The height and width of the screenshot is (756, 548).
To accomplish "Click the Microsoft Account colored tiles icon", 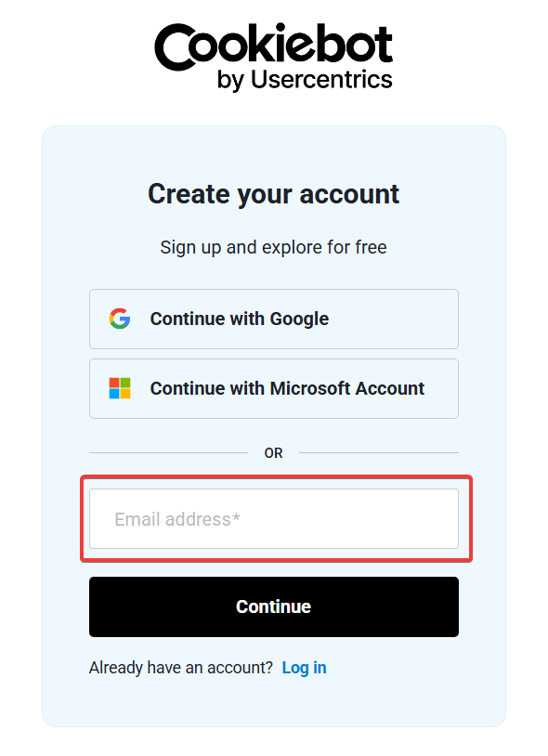I will pos(119,387).
